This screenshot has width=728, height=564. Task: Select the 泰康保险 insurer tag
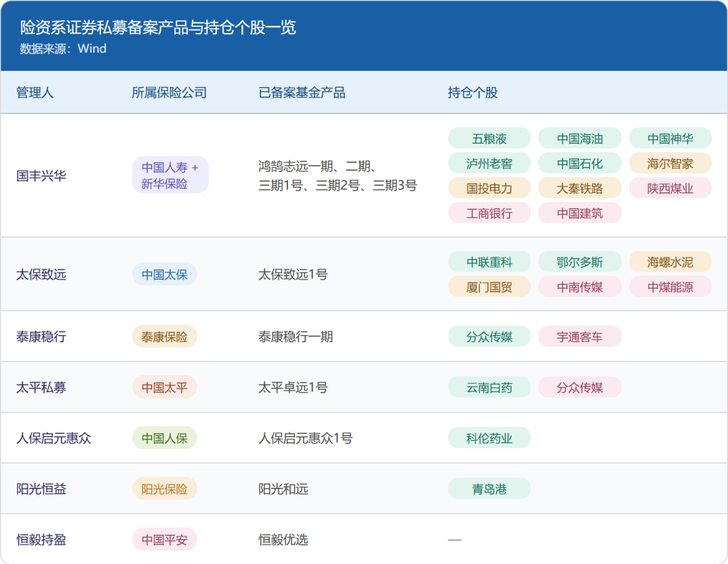click(x=165, y=336)
